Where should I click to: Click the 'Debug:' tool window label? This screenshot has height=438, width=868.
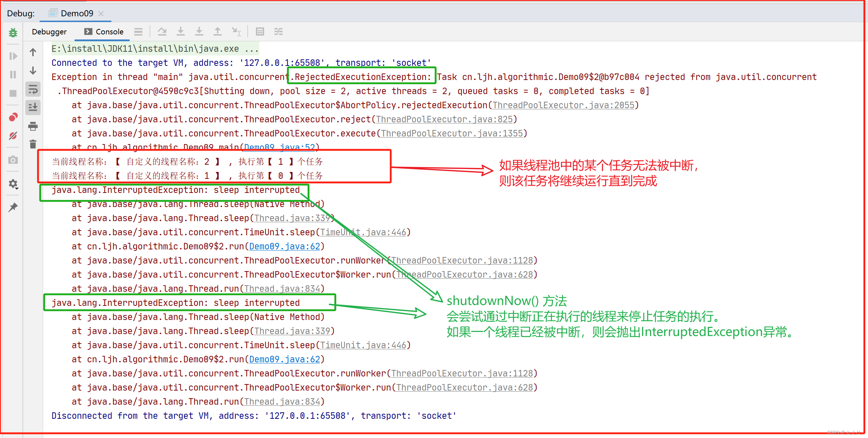pos(21,13)
